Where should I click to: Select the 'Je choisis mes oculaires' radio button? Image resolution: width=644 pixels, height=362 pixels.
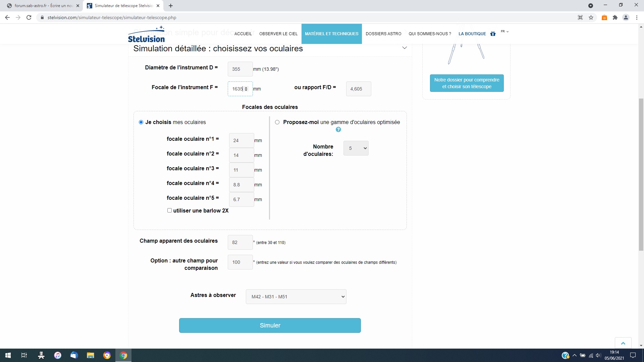[141, 122]
